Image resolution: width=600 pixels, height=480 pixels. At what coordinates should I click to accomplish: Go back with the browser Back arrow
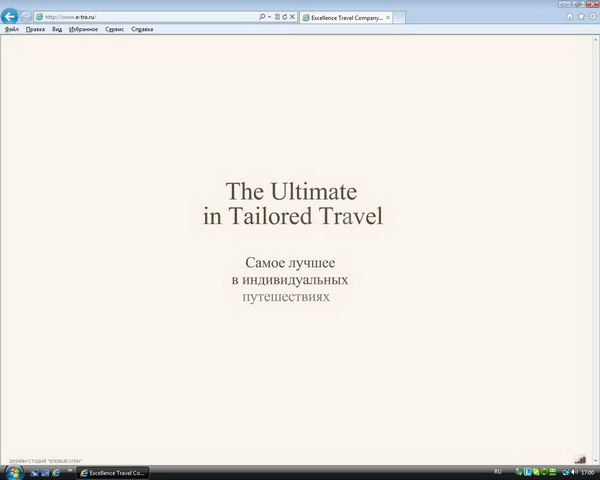9,16
